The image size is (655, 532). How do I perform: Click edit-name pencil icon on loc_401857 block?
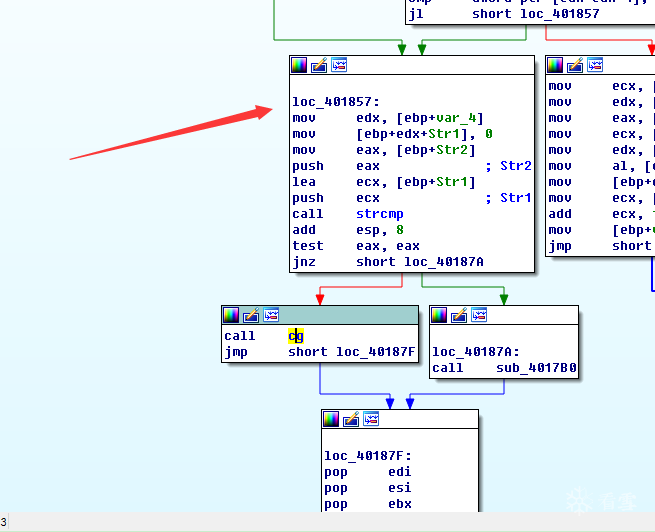(x=319, y=65)
